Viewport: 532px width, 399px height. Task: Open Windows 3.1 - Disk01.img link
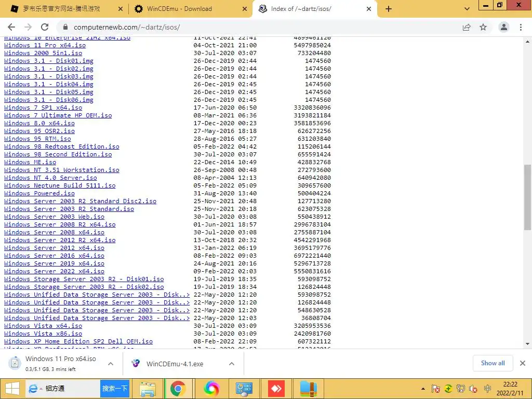coord(48,61)
